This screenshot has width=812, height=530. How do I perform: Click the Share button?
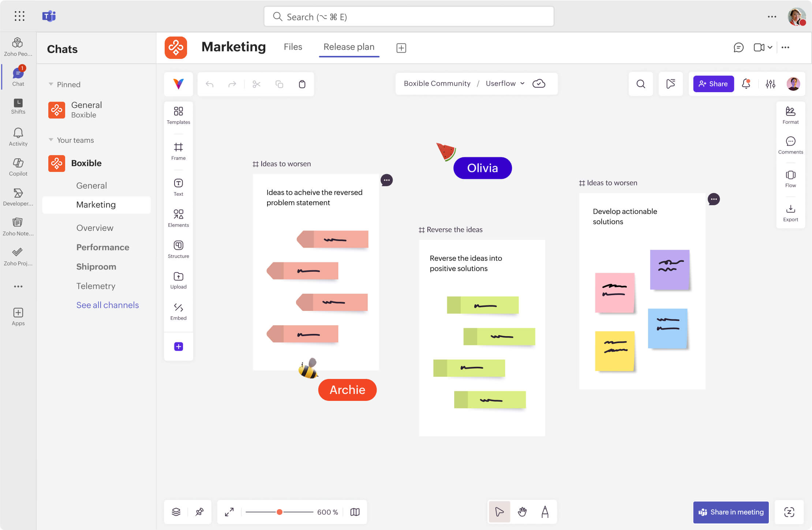click(713, 84)
